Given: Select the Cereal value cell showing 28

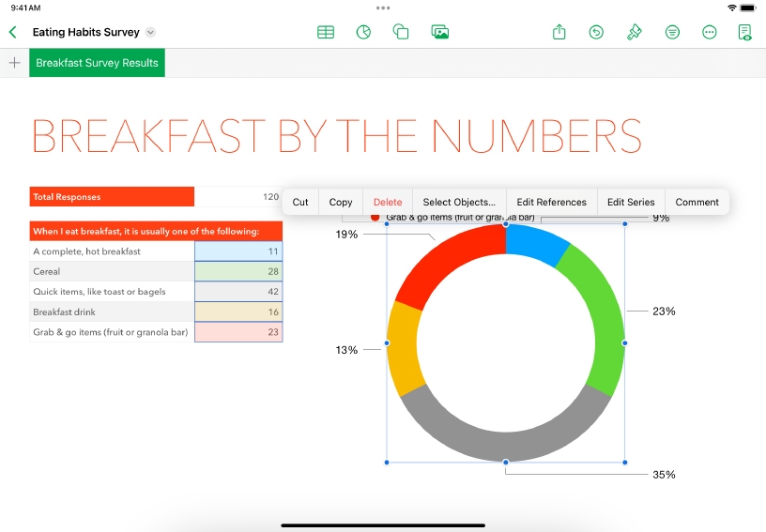Looking at the screenshot, I should click(x=238, y=271).
